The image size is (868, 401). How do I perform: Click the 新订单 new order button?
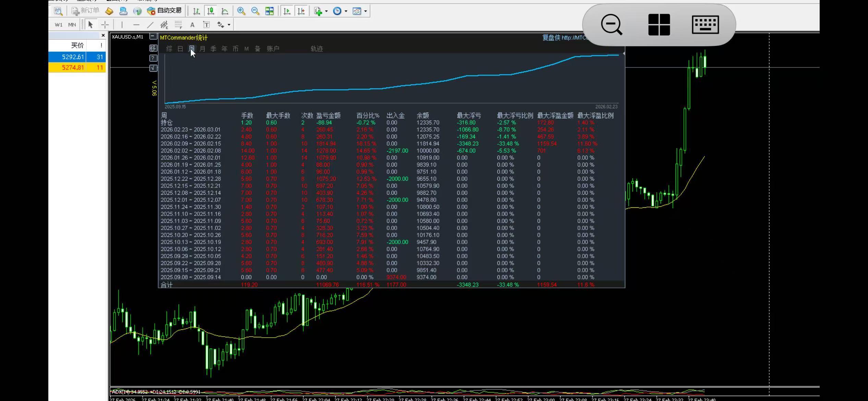point(85,11)
